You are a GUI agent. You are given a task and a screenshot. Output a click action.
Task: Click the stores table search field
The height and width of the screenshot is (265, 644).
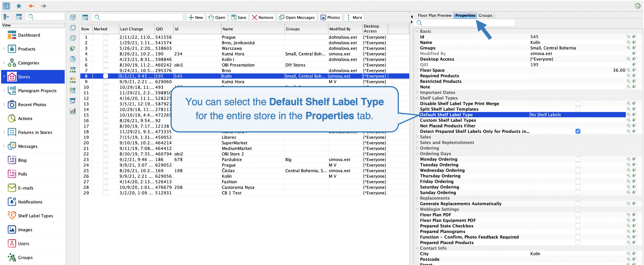tap(138, 17)
